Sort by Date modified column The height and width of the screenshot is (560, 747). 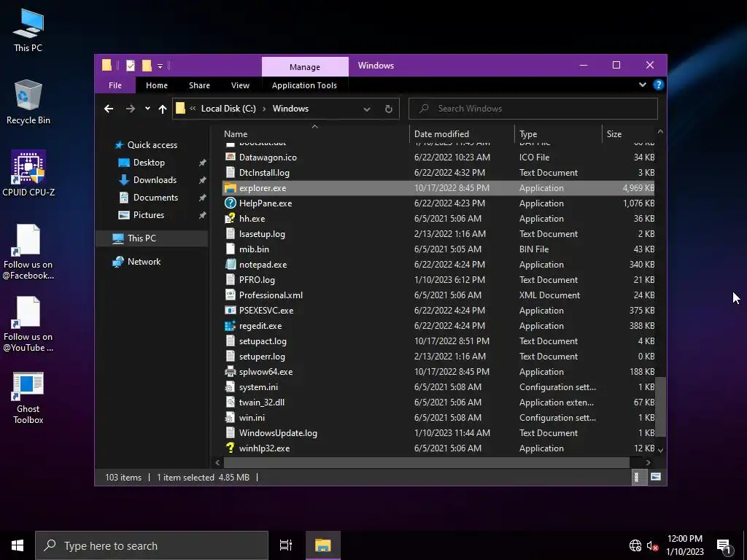462,134
